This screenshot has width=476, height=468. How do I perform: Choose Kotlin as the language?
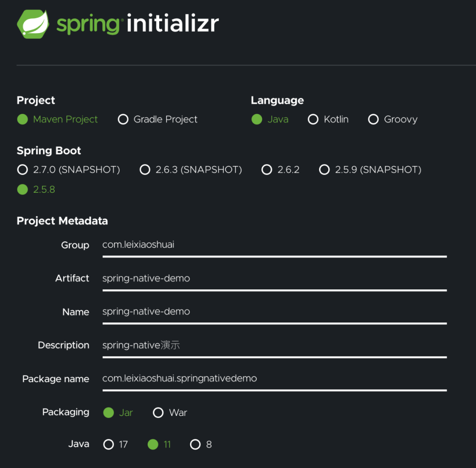313,119
